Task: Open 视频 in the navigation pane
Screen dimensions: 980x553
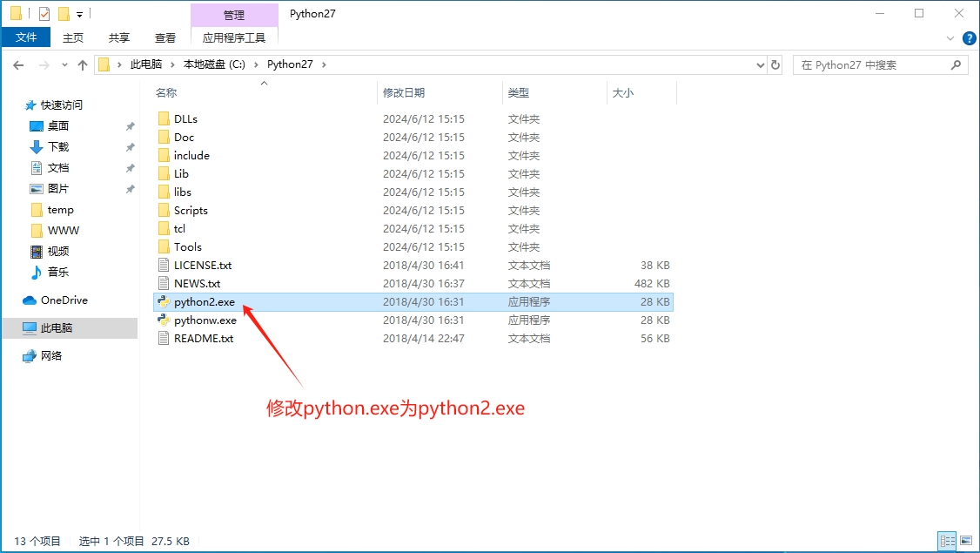Action: (58, 251)
